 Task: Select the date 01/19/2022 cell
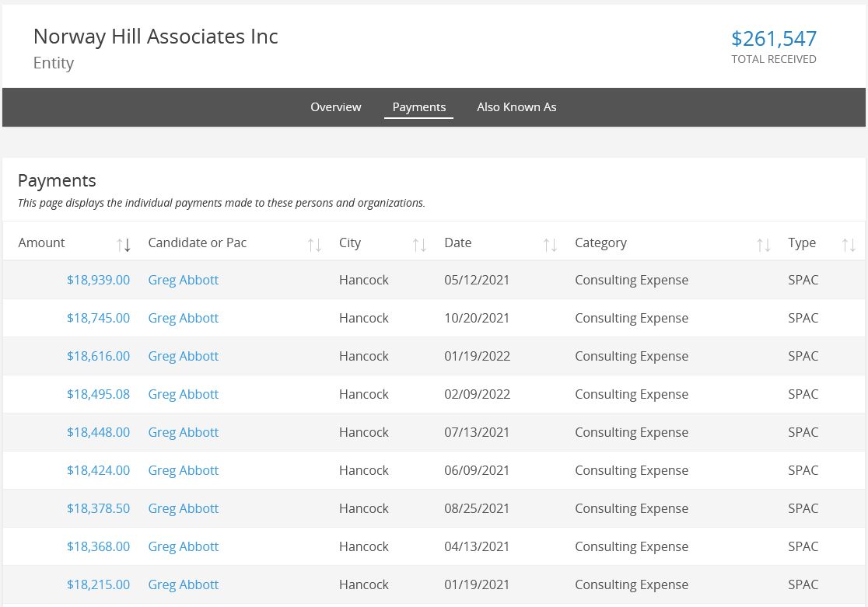(x=478, y=356)
